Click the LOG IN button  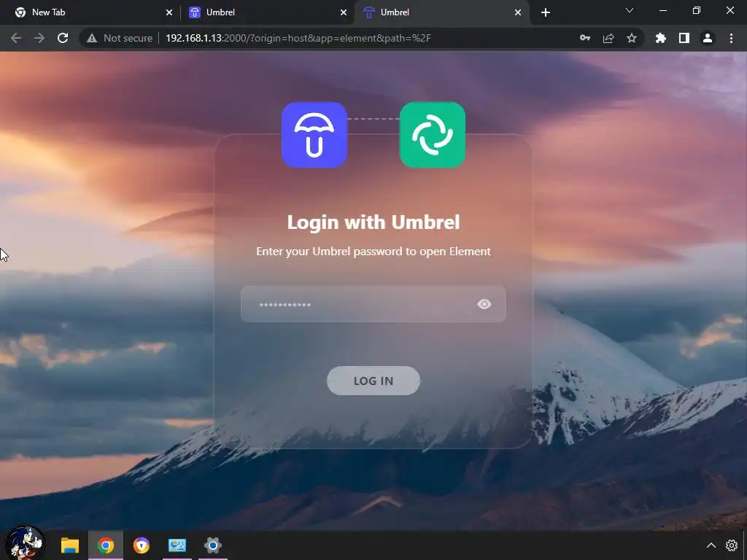pyautogui.click(x=373, y=381)
